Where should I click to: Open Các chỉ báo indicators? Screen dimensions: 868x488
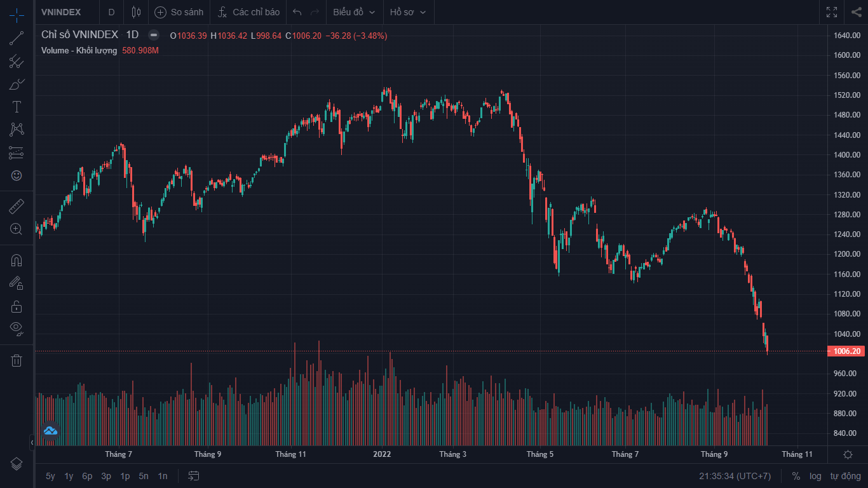[x=248, y=12]
